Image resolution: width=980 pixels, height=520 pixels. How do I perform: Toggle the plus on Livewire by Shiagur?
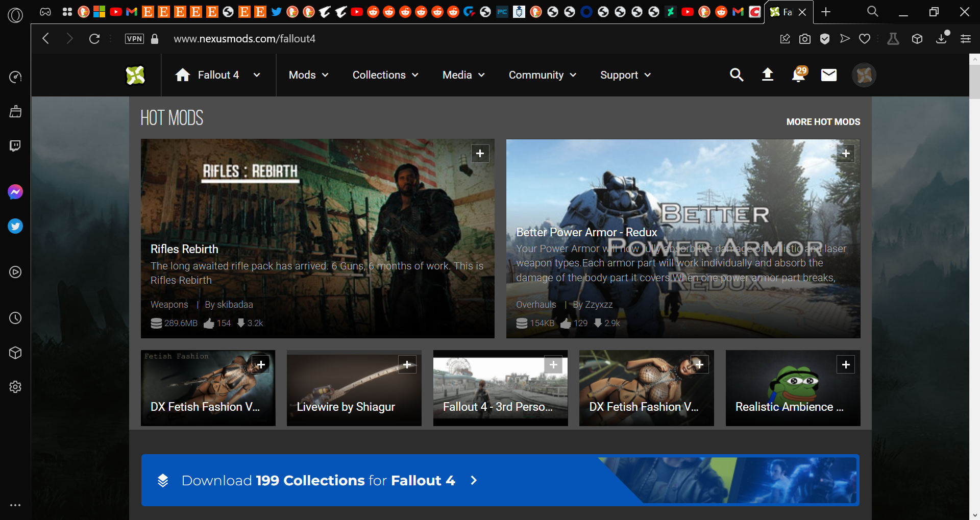[407, 364]
